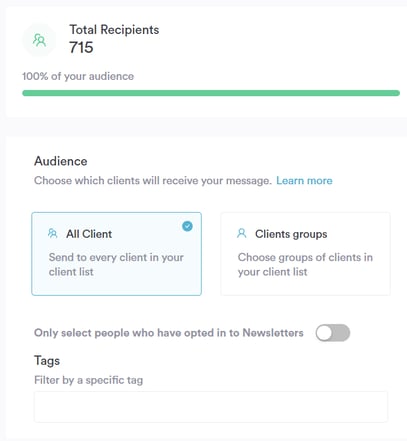Click the Filter by a specific tag field
This screenshot has width=407, height=441.
click(x=211, y=407)
